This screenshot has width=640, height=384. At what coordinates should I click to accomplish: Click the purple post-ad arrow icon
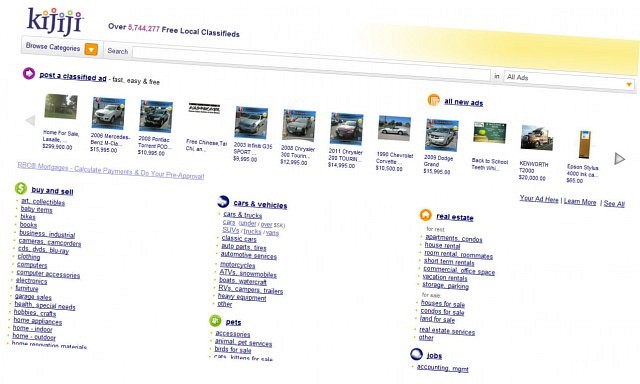point(29,73)
